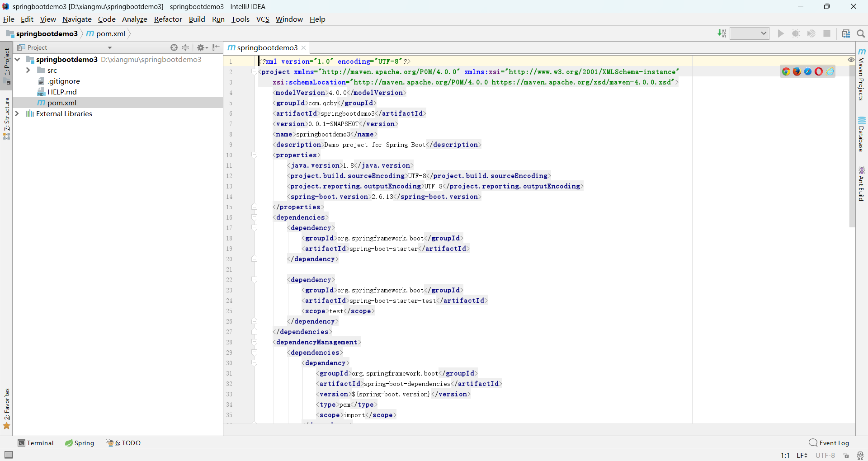The height and width of the screenshot is (461, 868).
Task: Click the Stop icon in toolbar
Action: tap(827, 33)
